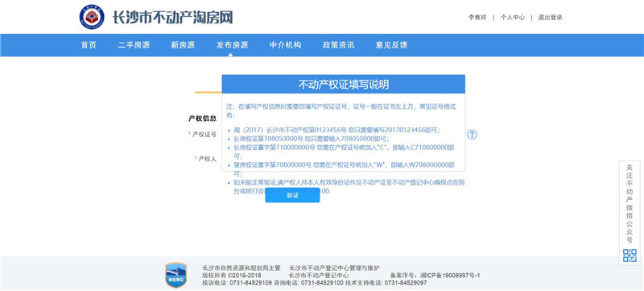Click the 不动产权证填写说明 popup title
The height and width of the screenshot is (291, 644).
[344, 85]
